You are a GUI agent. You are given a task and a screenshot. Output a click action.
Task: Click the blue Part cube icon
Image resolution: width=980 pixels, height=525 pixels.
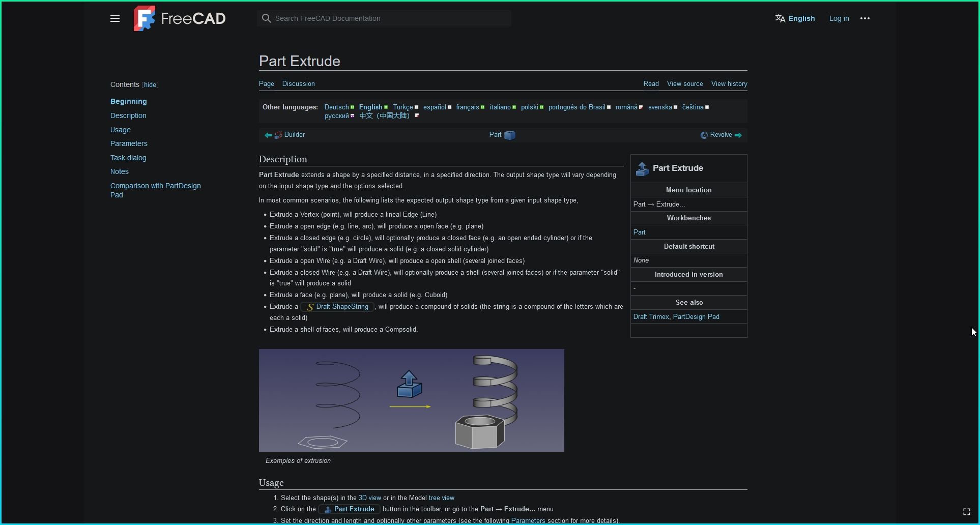click(510, 135)
